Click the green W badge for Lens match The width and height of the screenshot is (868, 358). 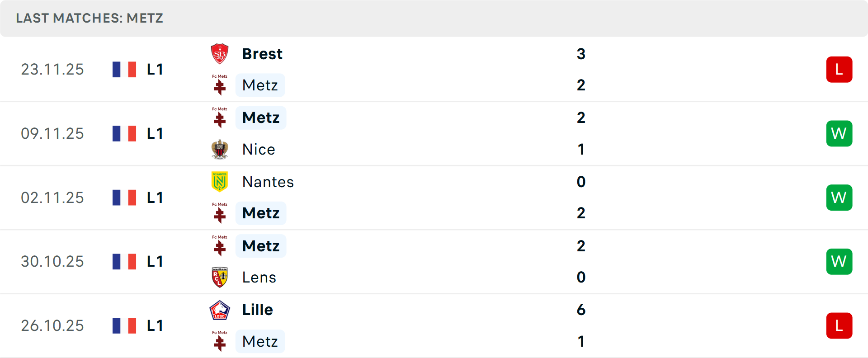click(839, 262)
